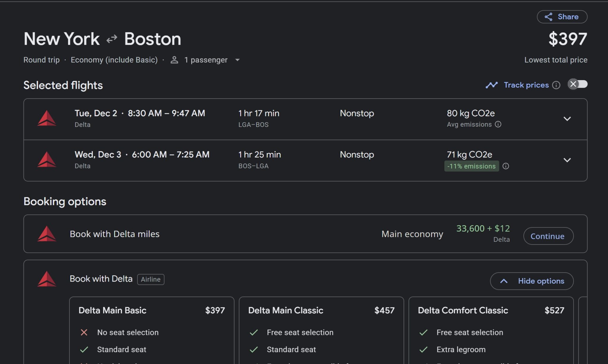608x364 pixels.
Task: Click the Airline tag label
Action: coord(151,279)
